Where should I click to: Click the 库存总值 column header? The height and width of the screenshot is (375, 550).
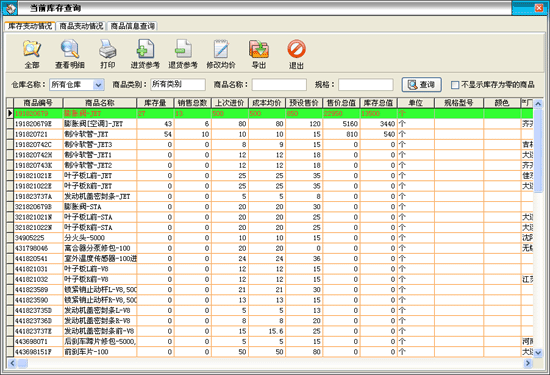tap(378, 103)
